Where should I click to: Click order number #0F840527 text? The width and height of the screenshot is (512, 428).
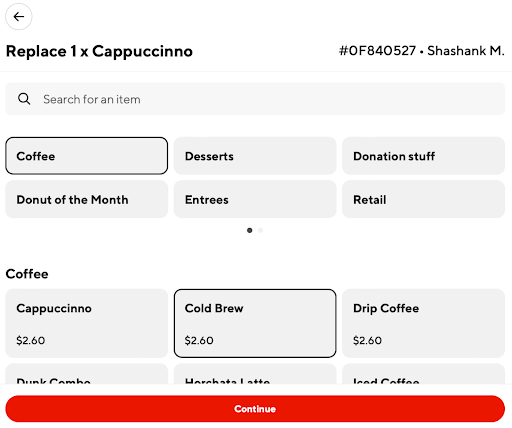(x=377, y=51)
